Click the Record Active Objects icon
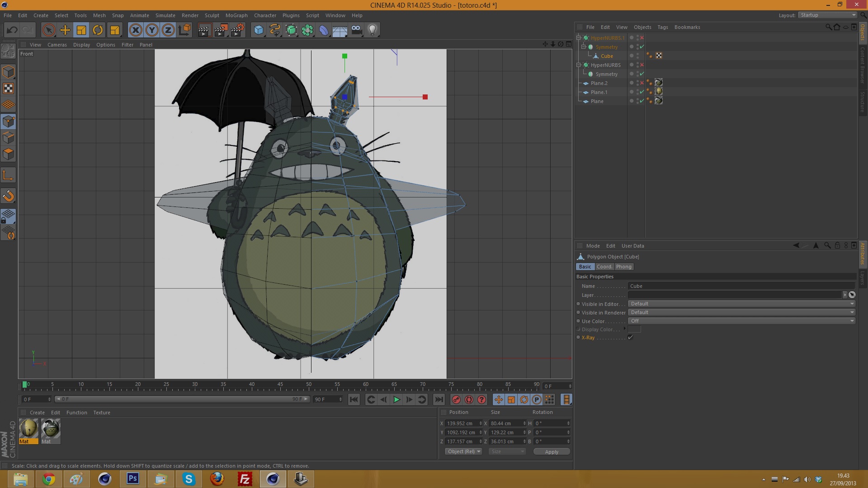This screenshot has width=868, height=488. [456, 399]
